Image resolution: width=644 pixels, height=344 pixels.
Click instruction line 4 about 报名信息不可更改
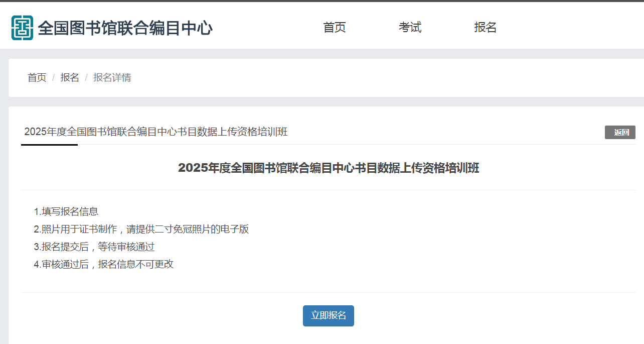(104, 264)
